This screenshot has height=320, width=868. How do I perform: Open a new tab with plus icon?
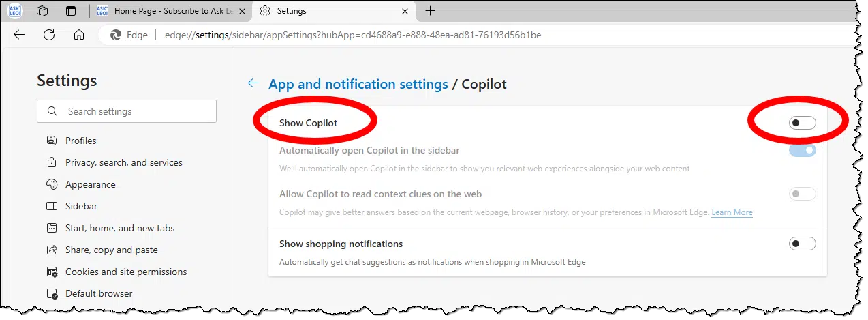430,11
